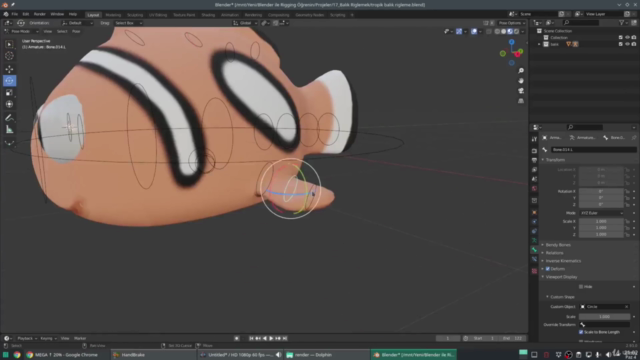Expand the Inverse Kinematics panel
Screen dimensions: 640x360
point(563,261)
